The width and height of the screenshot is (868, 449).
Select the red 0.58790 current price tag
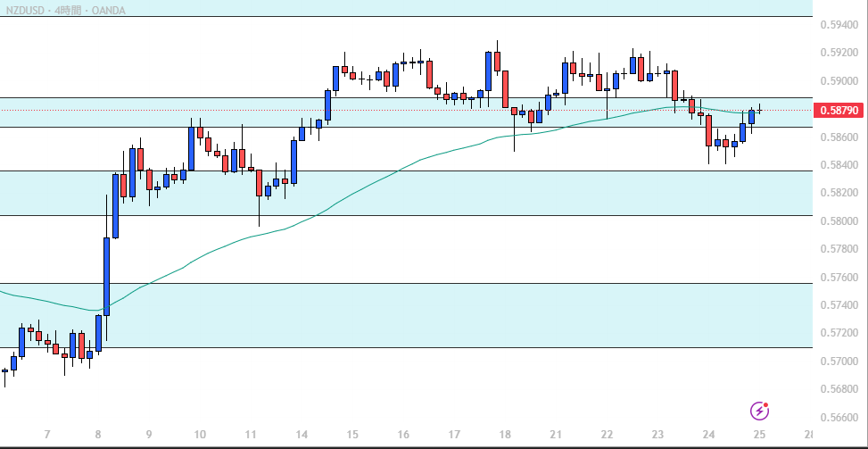tap(839, 111)
